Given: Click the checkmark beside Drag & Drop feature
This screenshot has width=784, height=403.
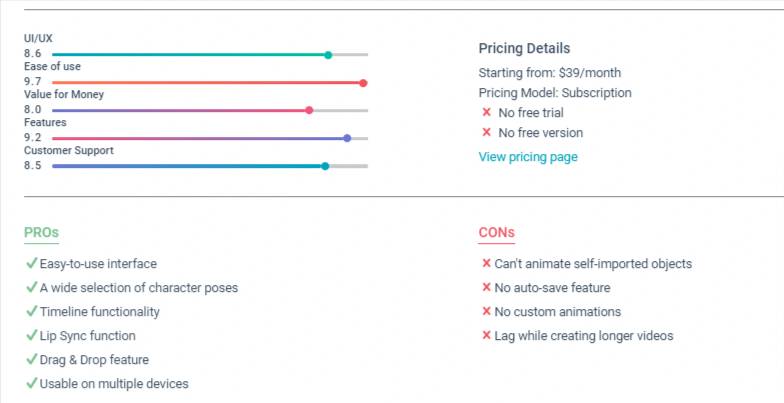Looking at the screenshot, I should [31, 360].
